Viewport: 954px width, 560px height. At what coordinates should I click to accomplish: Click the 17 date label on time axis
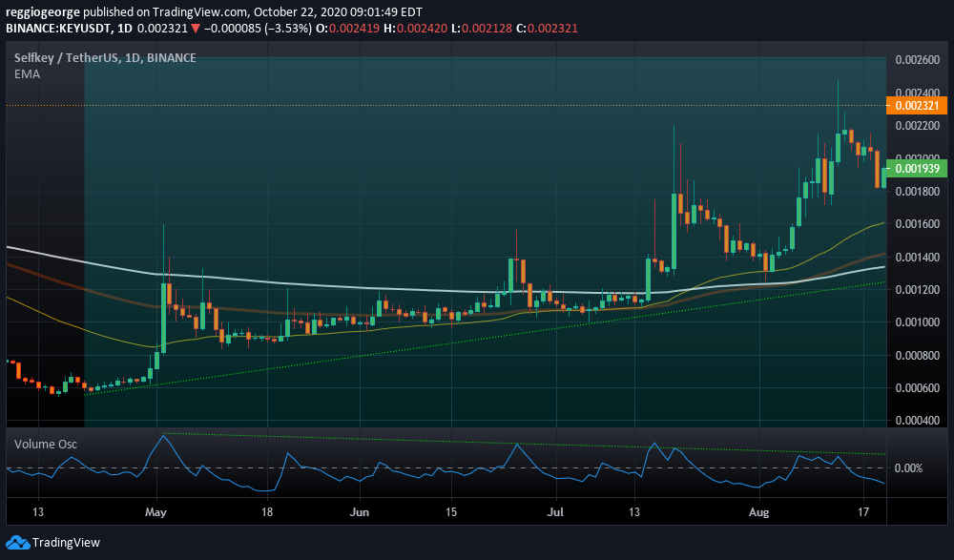(863, 512)
